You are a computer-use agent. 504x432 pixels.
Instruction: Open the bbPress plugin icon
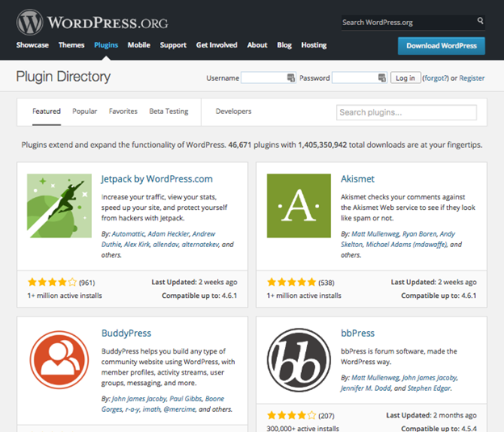pos(299,360)
